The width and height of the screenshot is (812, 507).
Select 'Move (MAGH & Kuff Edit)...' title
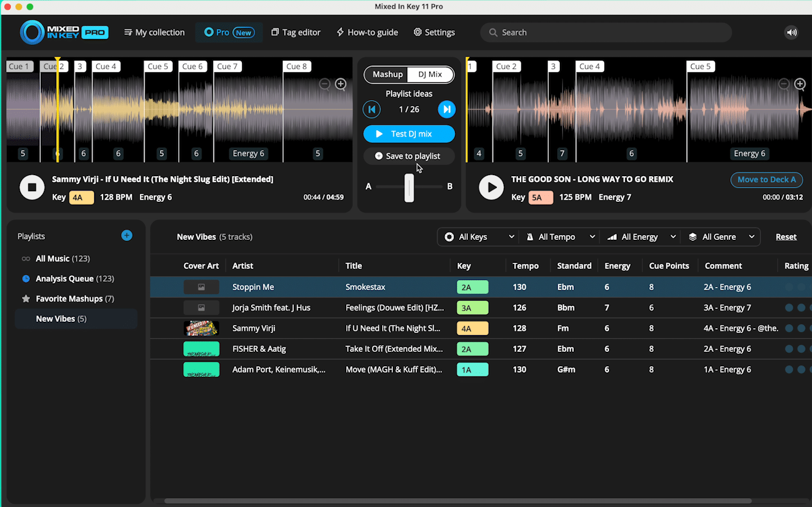[x=393, y=369]
